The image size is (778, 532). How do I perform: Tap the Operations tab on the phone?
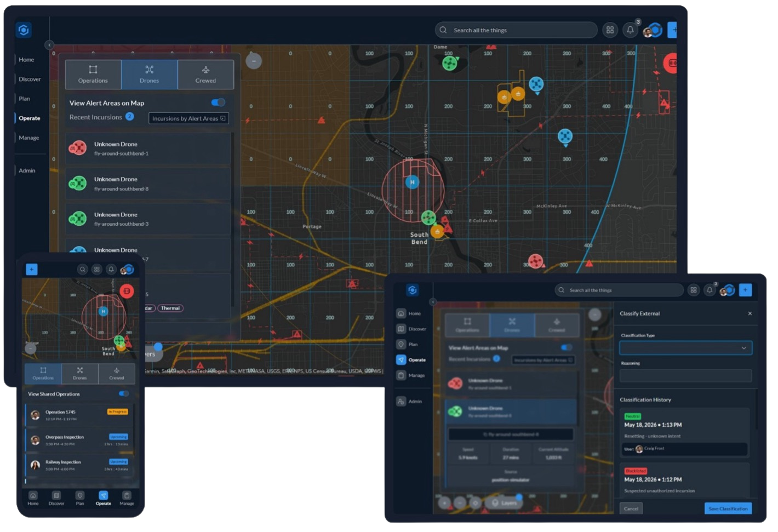(x=43, y=373)
